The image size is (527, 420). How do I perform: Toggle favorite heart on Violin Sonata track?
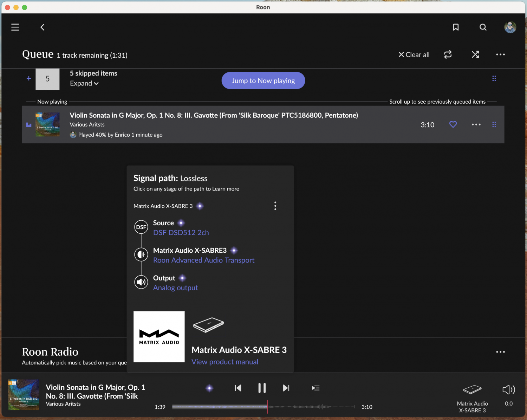(453, 124)
